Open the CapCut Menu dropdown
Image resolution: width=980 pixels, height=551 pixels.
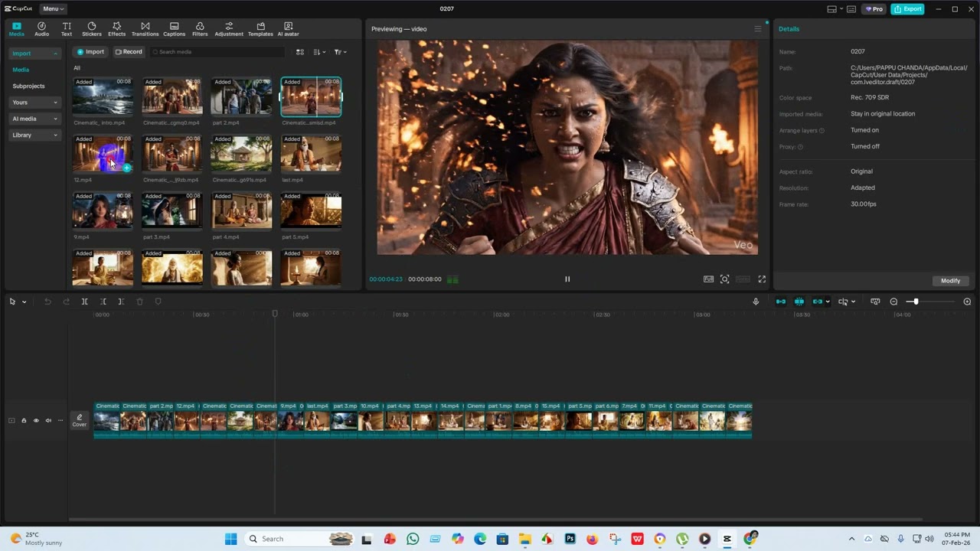pyautogui.click(x=53, y=9)
